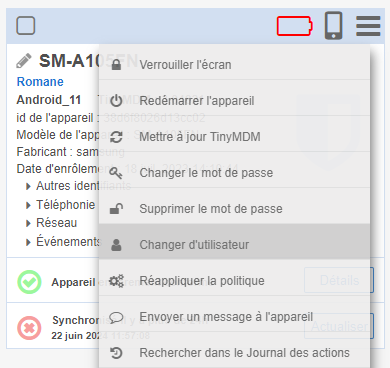Select Mettre à jour TinyMDM menu entry
Image resolution: width=390 pixels, height=368 pixels.
point(234,137)
